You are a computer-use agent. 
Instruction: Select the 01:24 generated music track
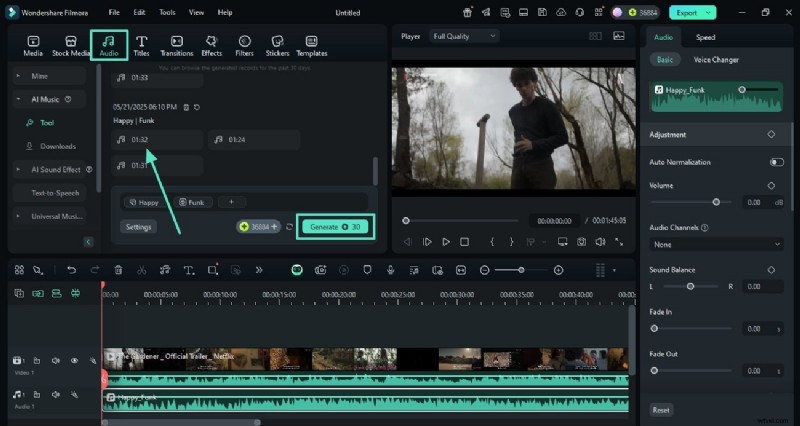coord(236,140)
